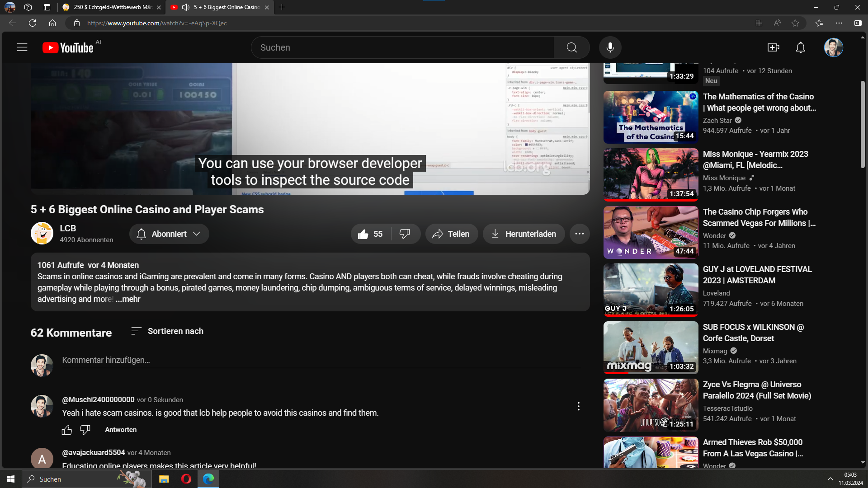Open the read aloud icon
This screenshot has width=868, height=488.
point(777,23)
